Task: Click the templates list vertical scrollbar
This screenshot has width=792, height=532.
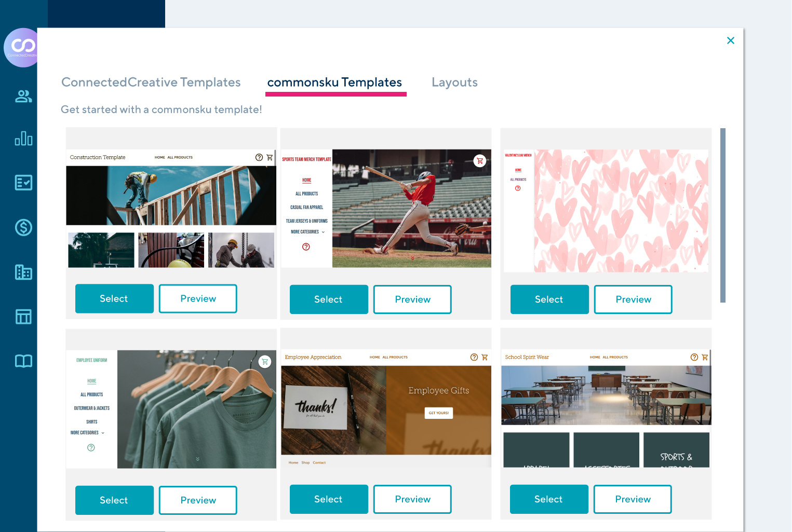Action: point(722,215)
